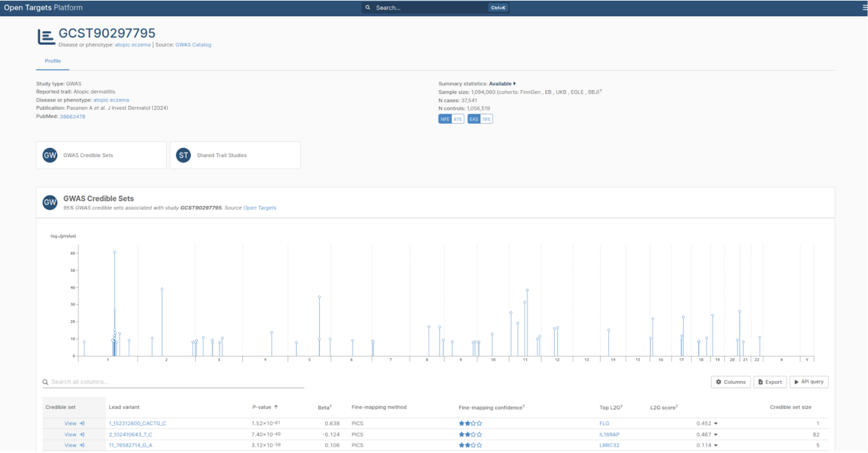Click credible set size 82
The height and width of the screenshot is (453, 868).
[816, 435]
